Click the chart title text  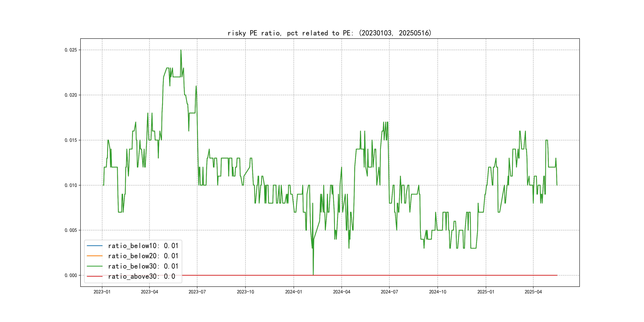(x=330, y=33)
